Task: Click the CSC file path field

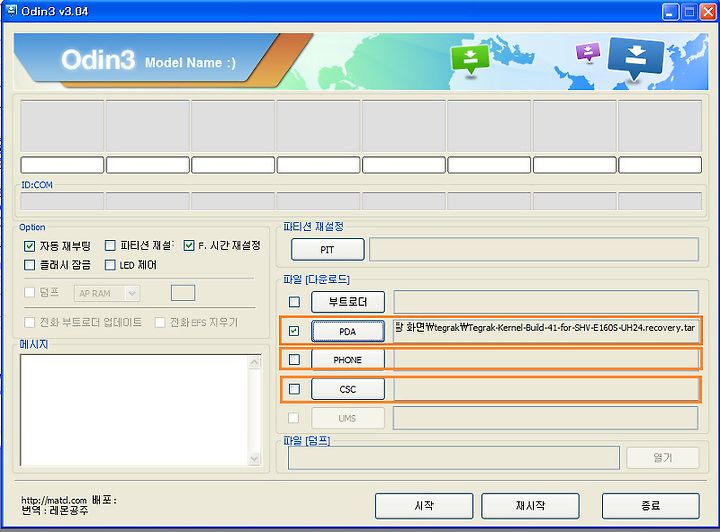Action: (546, 389)
